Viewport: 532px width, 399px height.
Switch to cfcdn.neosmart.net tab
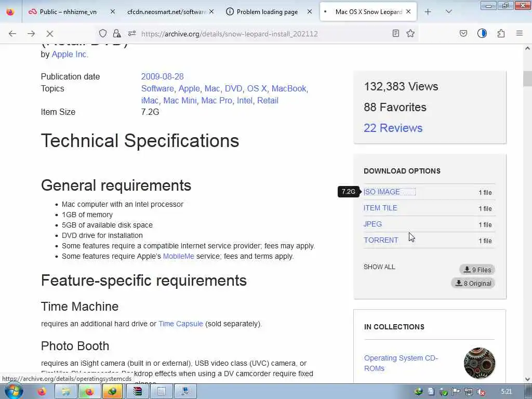(x=166, y=12)
